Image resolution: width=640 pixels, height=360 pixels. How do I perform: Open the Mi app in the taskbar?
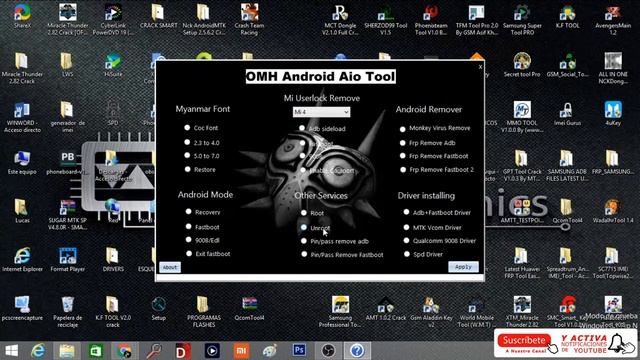click(241, 351)
